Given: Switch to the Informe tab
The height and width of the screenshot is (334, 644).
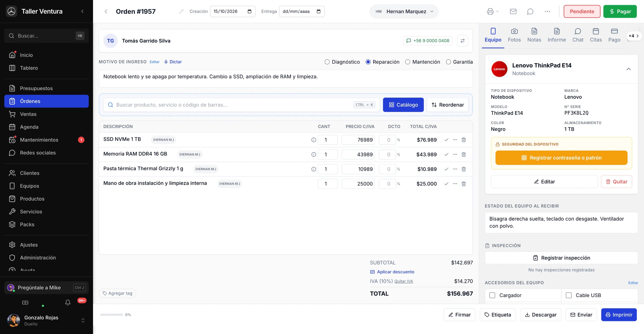Looking at the screenshot, I should (x=556, y=36).
